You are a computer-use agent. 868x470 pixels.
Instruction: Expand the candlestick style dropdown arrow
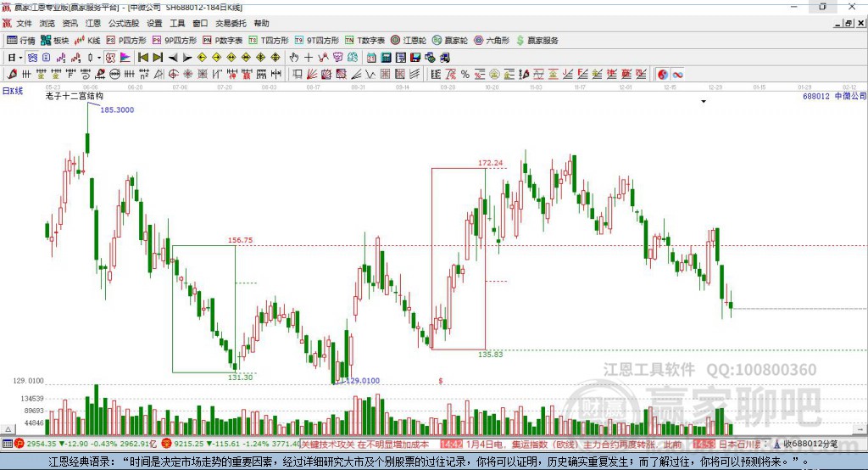click(99, 58)
